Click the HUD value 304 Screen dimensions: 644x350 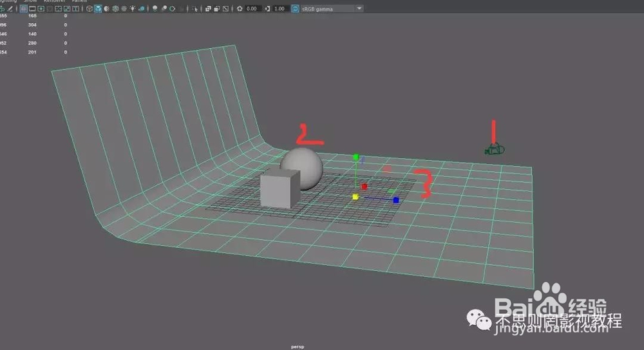coord(32,25)
